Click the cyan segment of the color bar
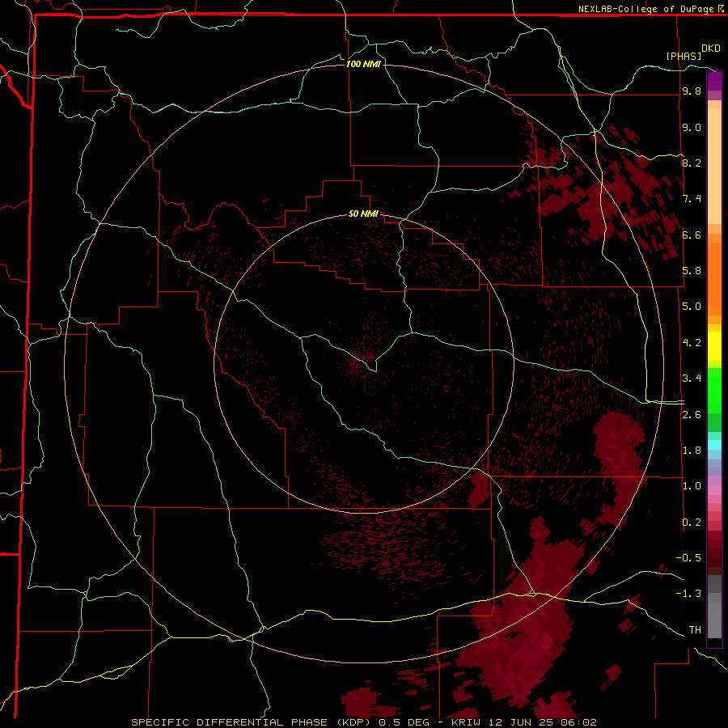Screen dimensions: 728x728 (x=714, y=445)
